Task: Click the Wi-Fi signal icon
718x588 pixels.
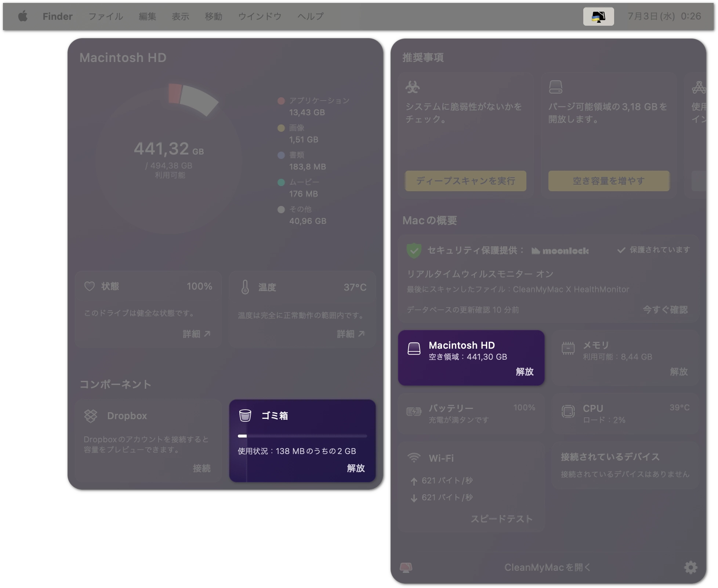Action: [414, 458]
